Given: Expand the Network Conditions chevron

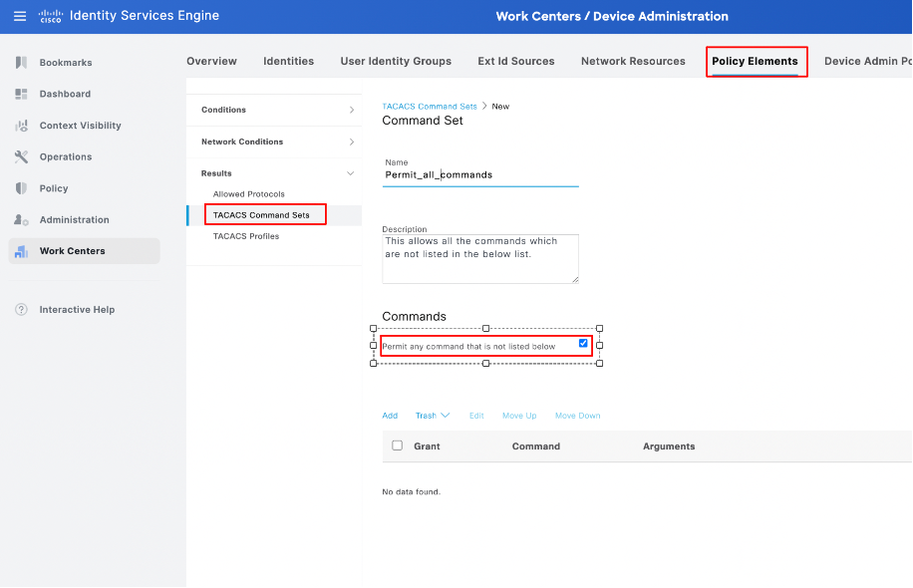Looking at the screenshot, I should point(352,142).
